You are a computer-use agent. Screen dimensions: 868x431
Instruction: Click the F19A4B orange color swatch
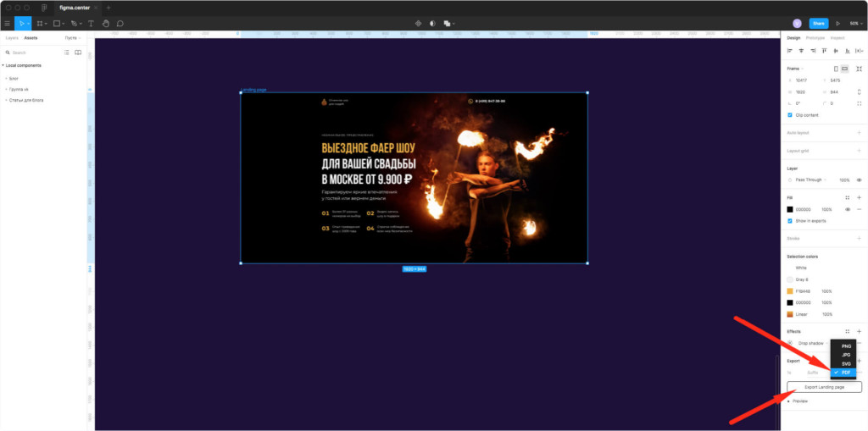pos(790,290)
